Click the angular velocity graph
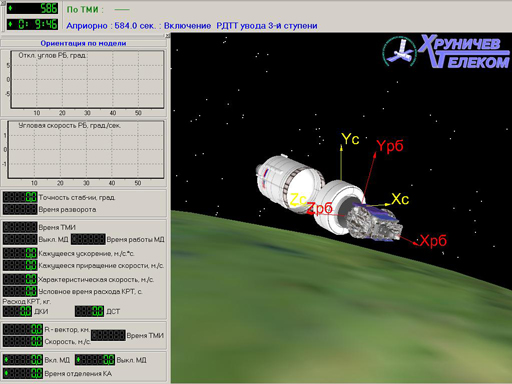 (x=86, y=149)
